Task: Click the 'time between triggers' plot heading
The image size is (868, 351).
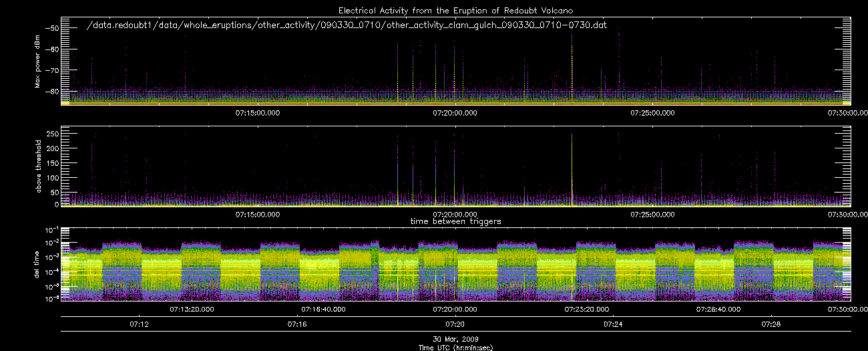Action: [x=455, y=221]
